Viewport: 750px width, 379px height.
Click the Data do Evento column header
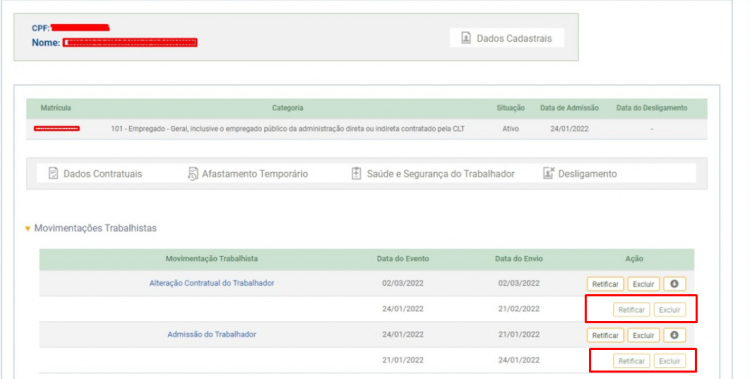[x=403, y=258]
